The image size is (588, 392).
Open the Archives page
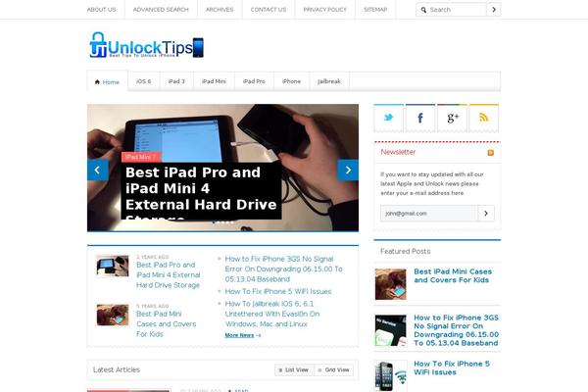tap(220, 10)
